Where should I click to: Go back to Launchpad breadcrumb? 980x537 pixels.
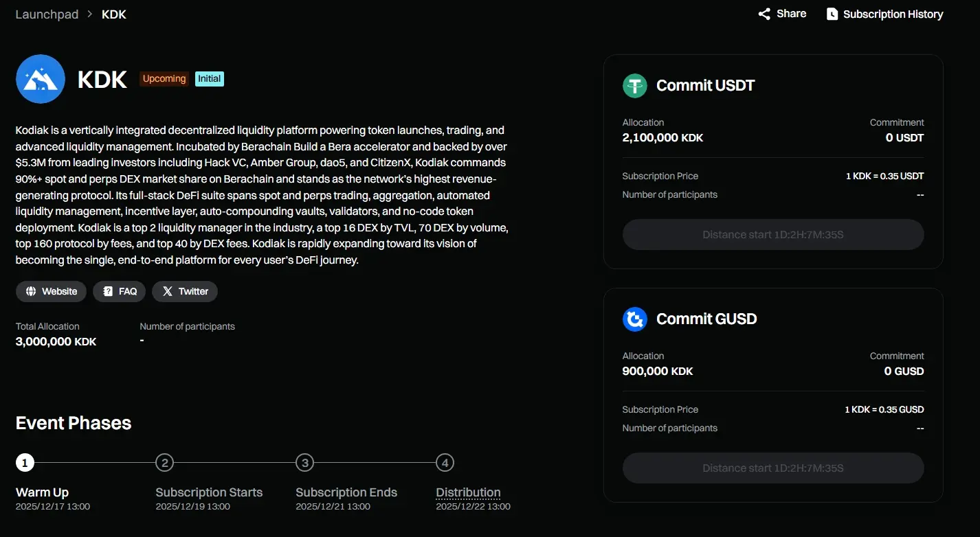(47, 14)
